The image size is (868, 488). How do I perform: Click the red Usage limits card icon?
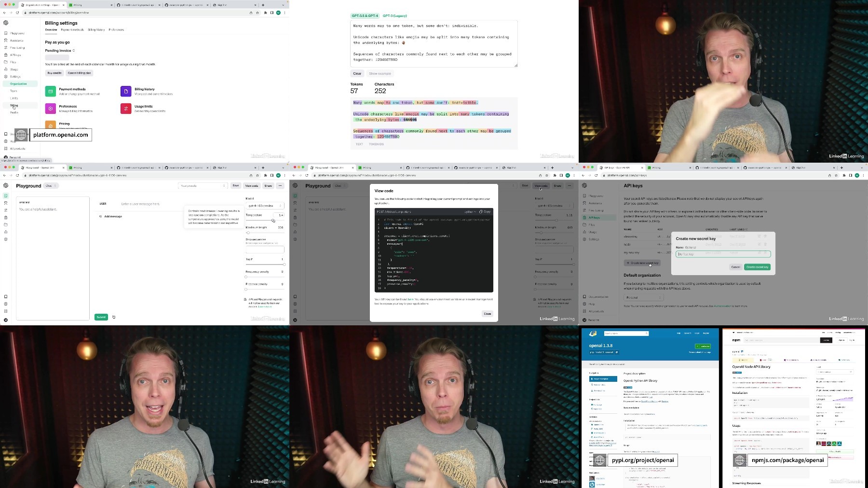pyautogui.click(x=126, y=109)
